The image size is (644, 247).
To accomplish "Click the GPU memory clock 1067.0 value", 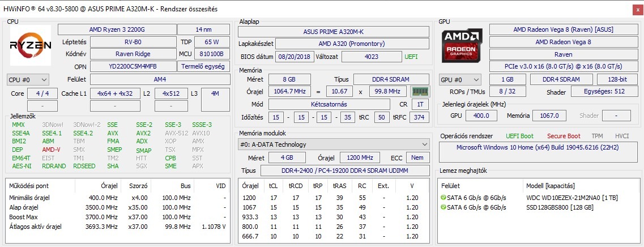I will coord(549,116).
